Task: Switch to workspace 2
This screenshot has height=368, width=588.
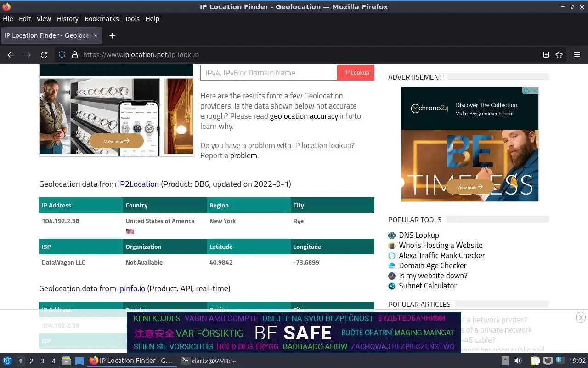Action: coord(31,361)
